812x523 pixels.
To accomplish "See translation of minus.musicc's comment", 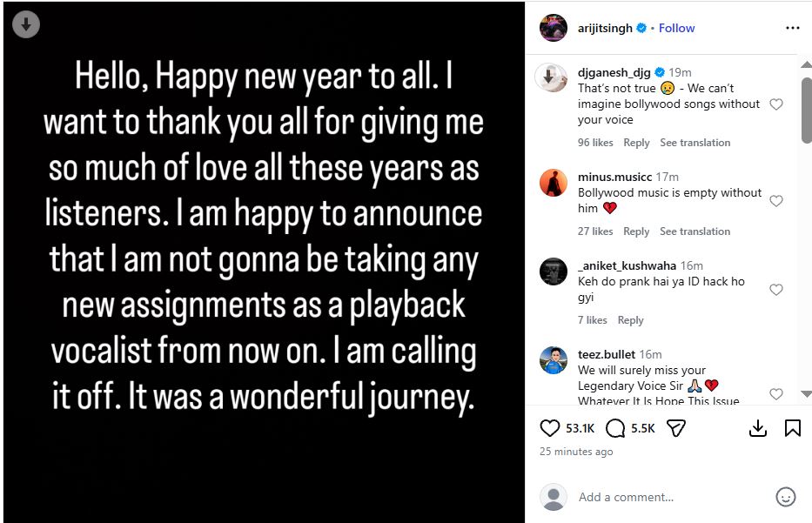I will coord(695,231).
